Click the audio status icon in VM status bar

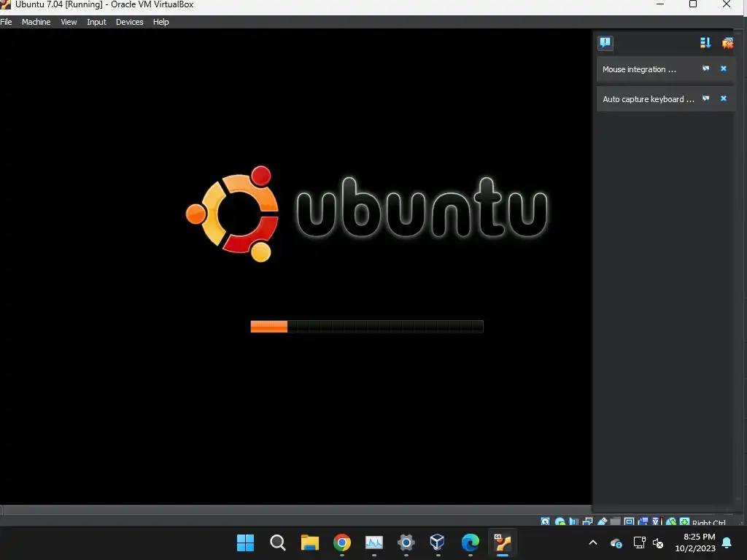574,521
